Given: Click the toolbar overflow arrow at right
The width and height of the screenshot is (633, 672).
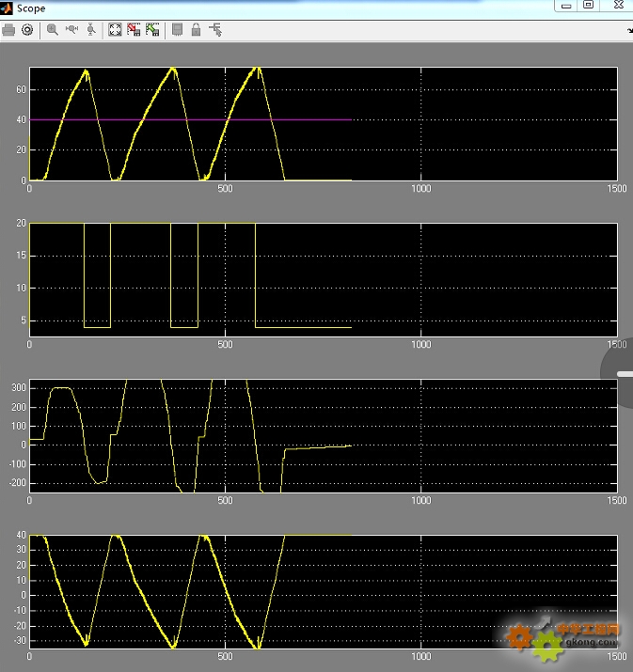Looking at the screenshot, I should click(x=629, y=30).
